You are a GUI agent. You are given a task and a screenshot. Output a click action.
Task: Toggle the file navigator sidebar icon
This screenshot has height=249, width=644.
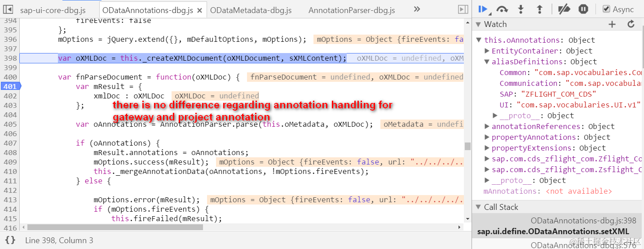(8, 9)
